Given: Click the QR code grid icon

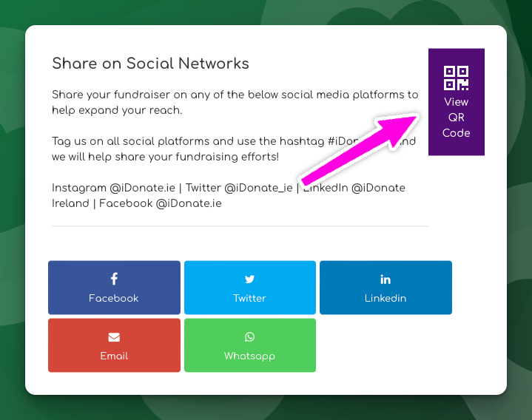Looking at the screenshot, I should coord(456,78).
